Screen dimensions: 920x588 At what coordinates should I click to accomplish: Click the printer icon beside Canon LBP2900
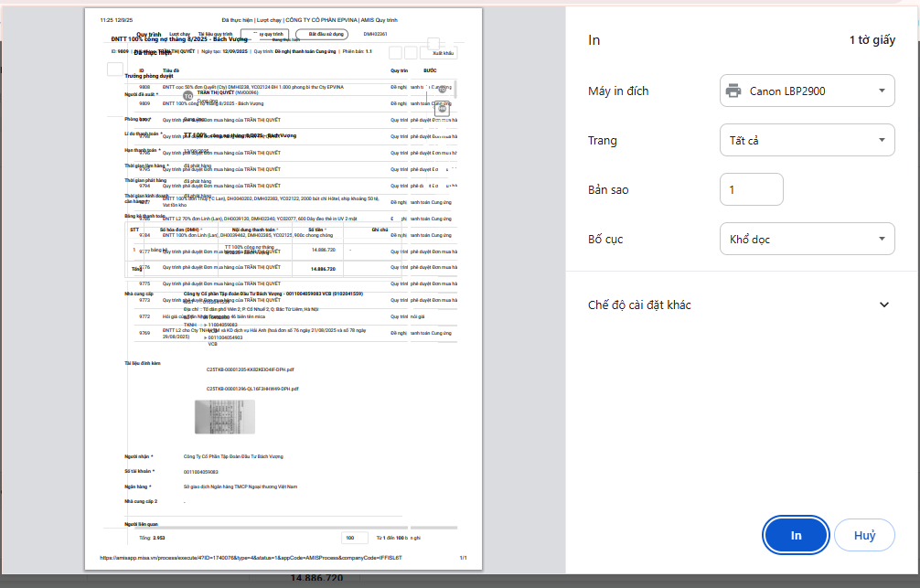click(x=733, y=91)
